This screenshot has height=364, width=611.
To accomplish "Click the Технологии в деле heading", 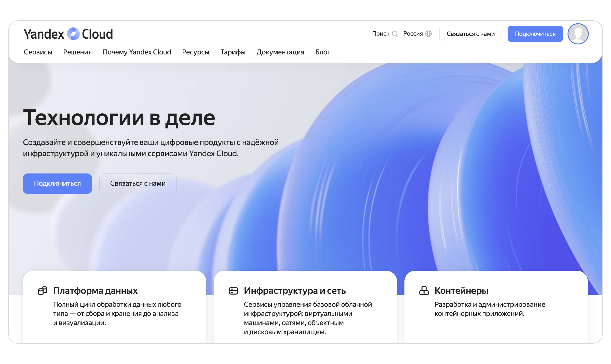I will click(119, 118).
